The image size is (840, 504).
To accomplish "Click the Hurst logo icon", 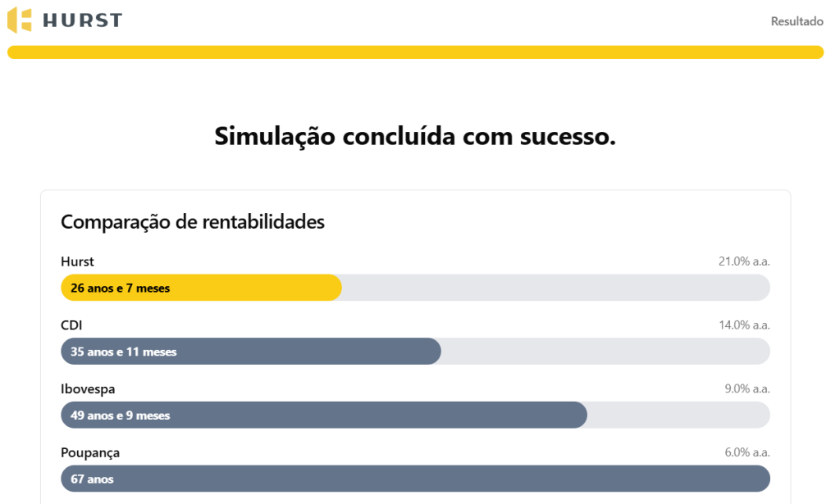I will coord(20,20).
